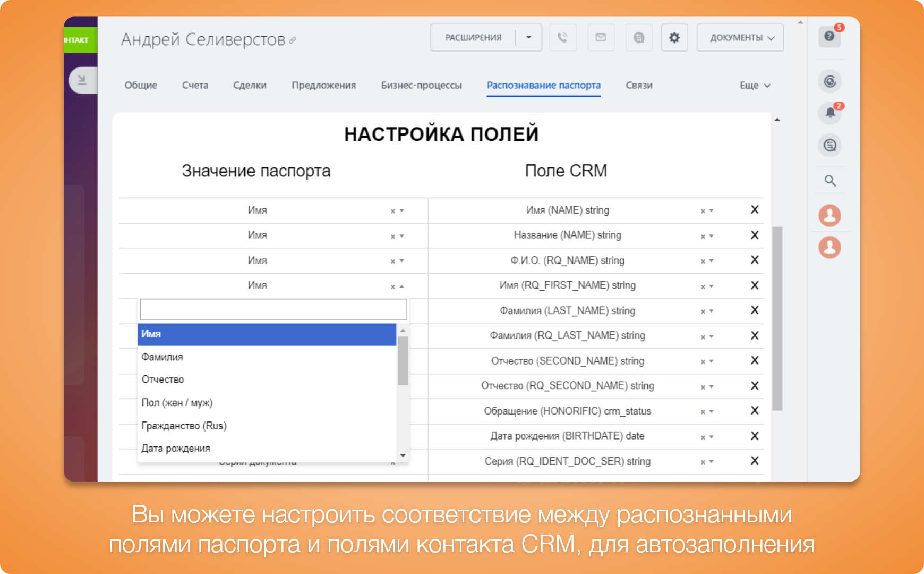This screenshot has width=924, height=574.
Task: Open settings via the gear icon
Action: click(x=674, y=38)
